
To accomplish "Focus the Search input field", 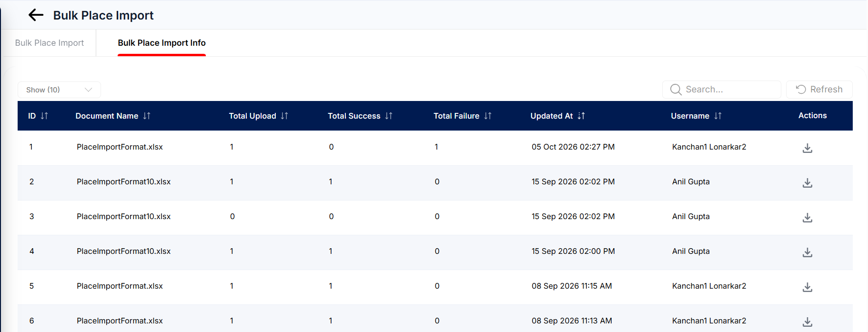I will 721,90.
